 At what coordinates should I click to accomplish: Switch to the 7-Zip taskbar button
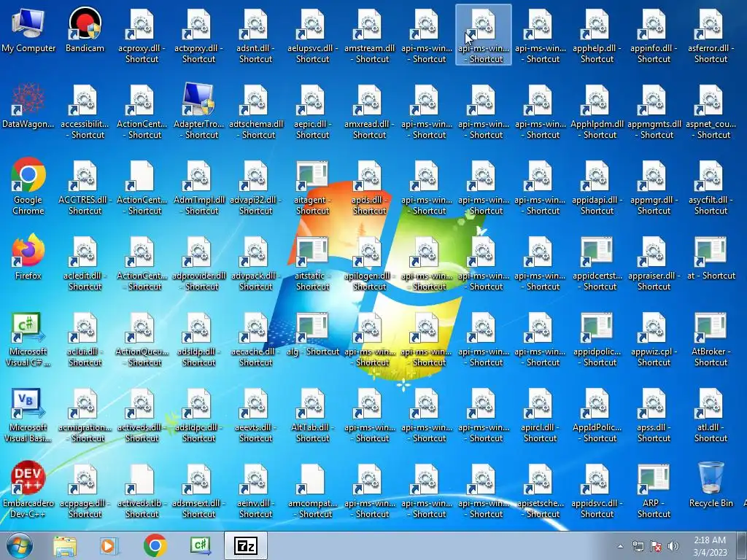[x=246, y=545]
